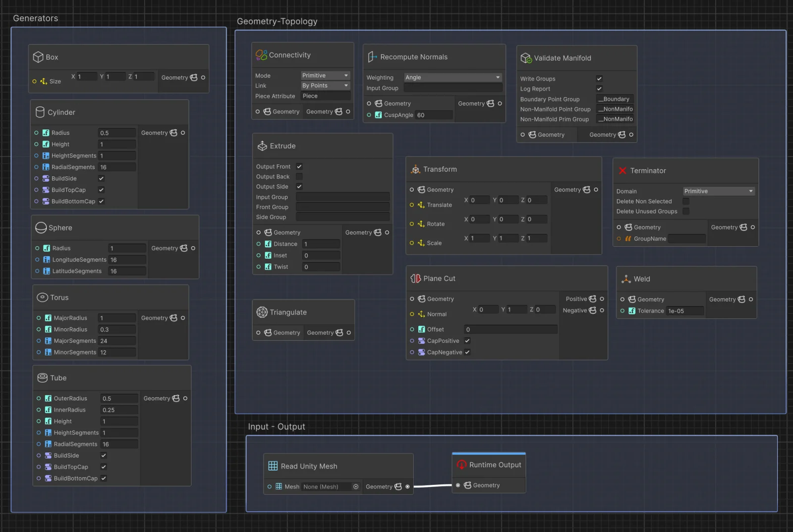Enable Delete Non Selected in Terminator
Viewport: 793px width, 532px height.
tap(686, 201)
